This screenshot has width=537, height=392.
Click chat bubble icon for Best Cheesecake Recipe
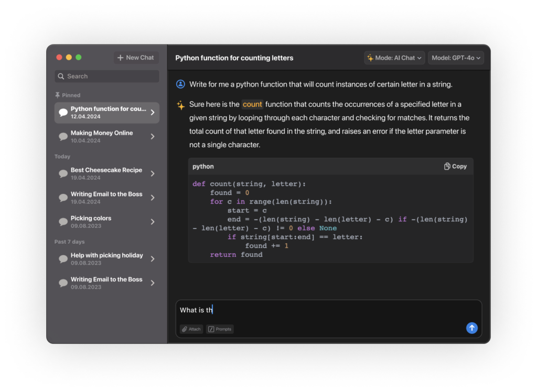[63, 173]
